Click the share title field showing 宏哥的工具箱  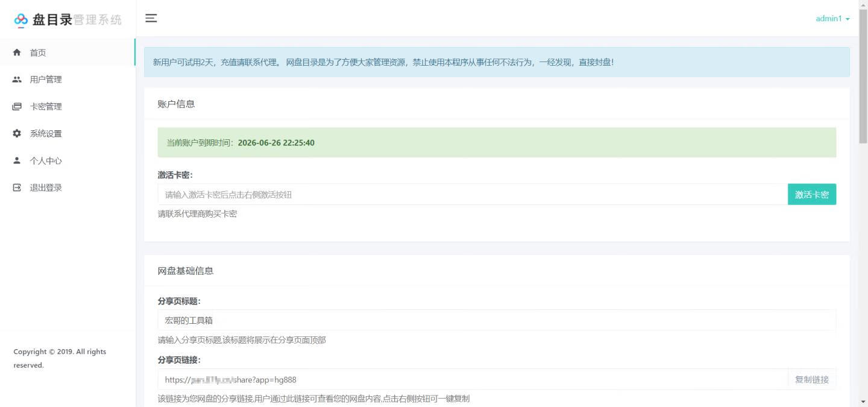coord(422,320)
